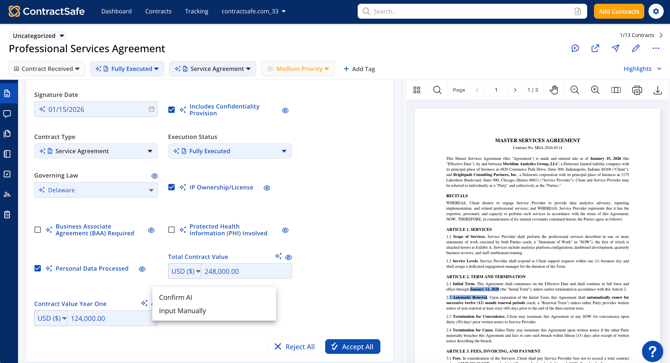Change Contract Value Year One currency
The width and height of the screenshot is (670, 363).
[x=51, y=318]
